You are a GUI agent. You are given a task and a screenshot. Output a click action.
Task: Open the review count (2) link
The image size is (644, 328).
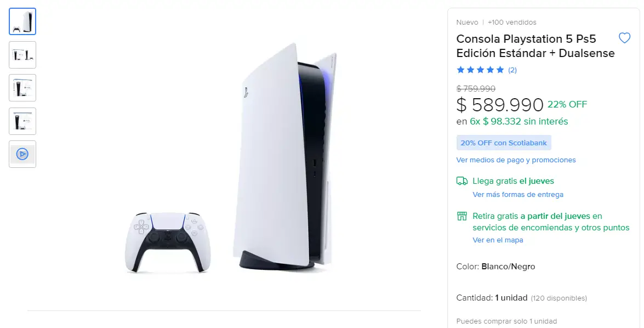click(x=512, y=70)
